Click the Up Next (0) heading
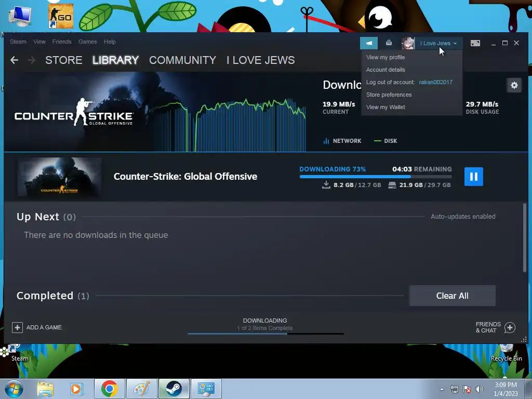The image size is (532, 399). (x=46, y=217)
